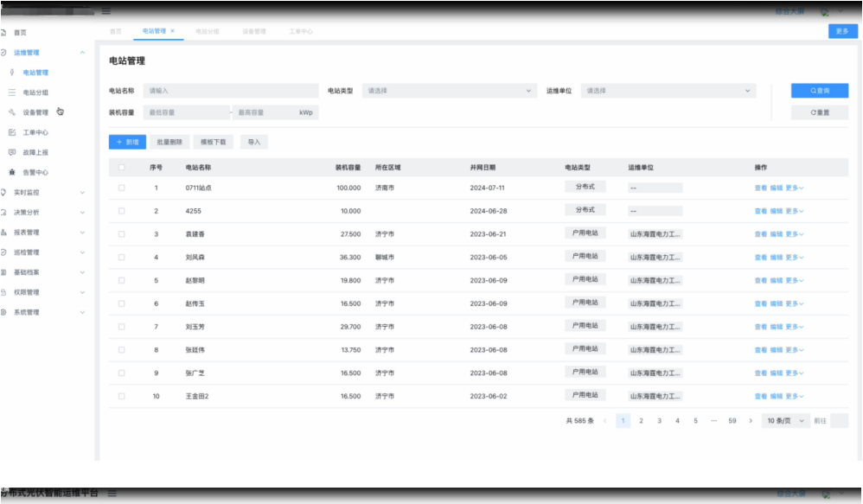Click the 电站名称 input field
863x504 pixels.
point(230,91)
